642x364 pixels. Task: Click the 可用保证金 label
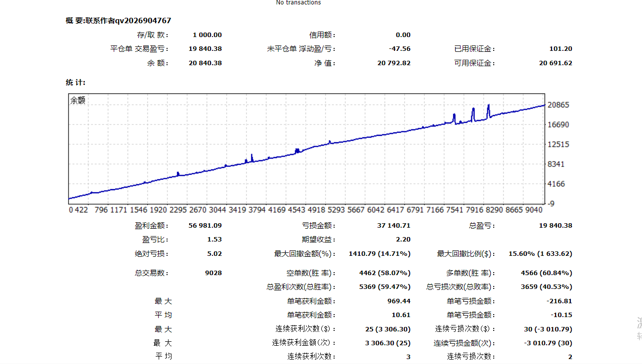[475, 63]
